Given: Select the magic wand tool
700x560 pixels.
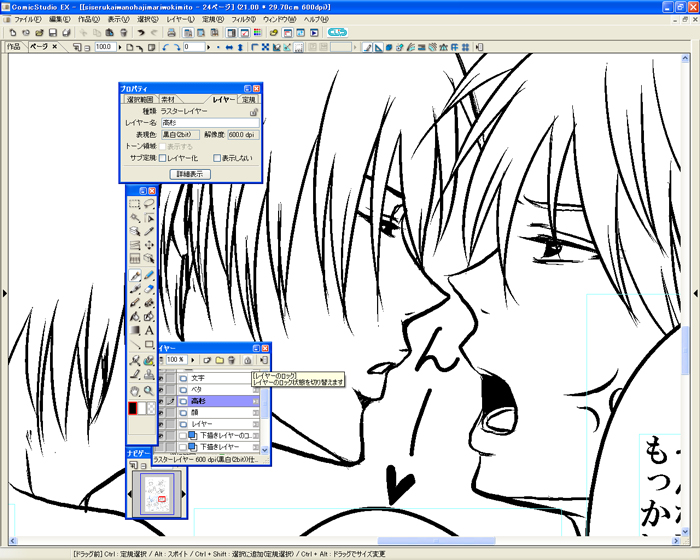Looking at the screenshot, I should pos(134,218).
